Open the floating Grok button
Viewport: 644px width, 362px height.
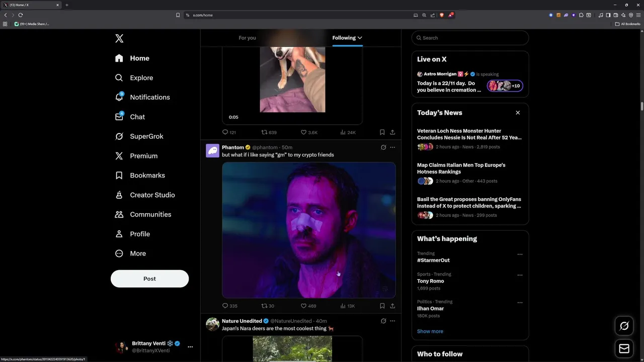[x=624, y=326]
